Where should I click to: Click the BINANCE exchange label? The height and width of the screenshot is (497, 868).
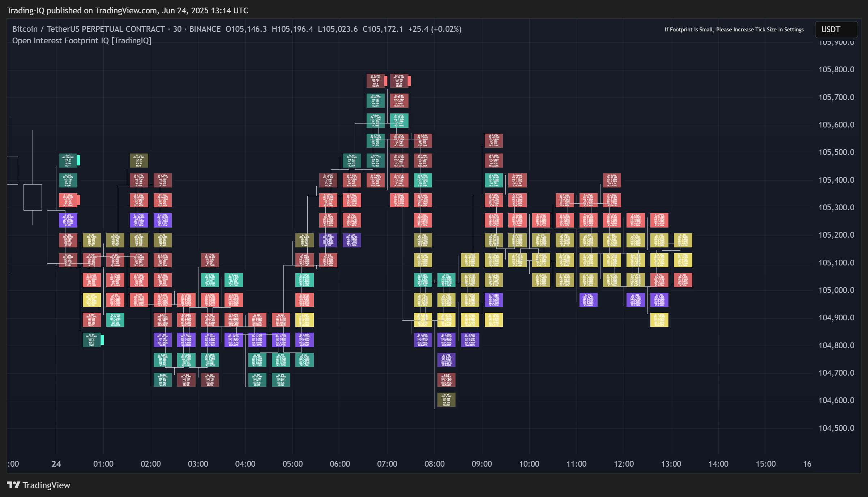205,29
